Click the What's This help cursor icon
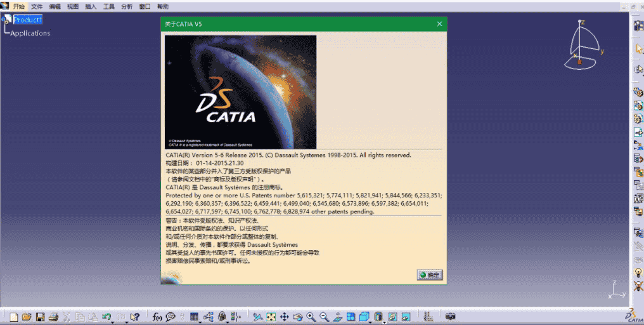This screenshot has width=644, height=325. 134,316
